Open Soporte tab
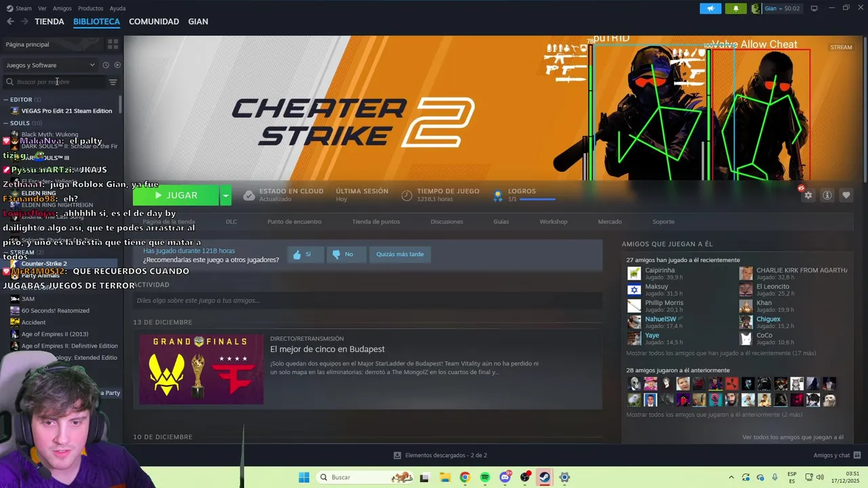Image resolution: width=868 pixels, height=488 pixels. [x=663, y=222]
